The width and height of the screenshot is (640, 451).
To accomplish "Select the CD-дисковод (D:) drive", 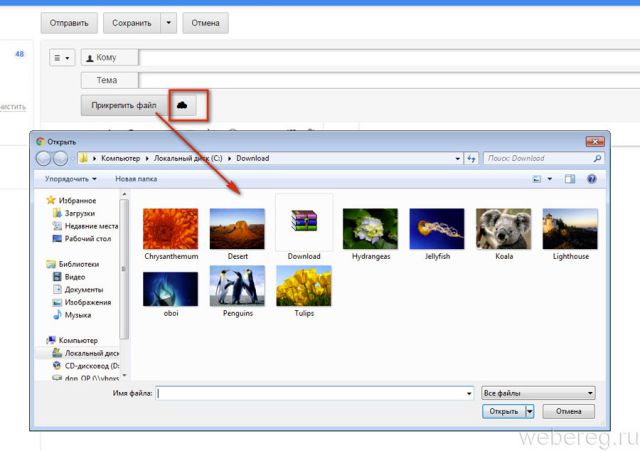I will tap(86, 366).
